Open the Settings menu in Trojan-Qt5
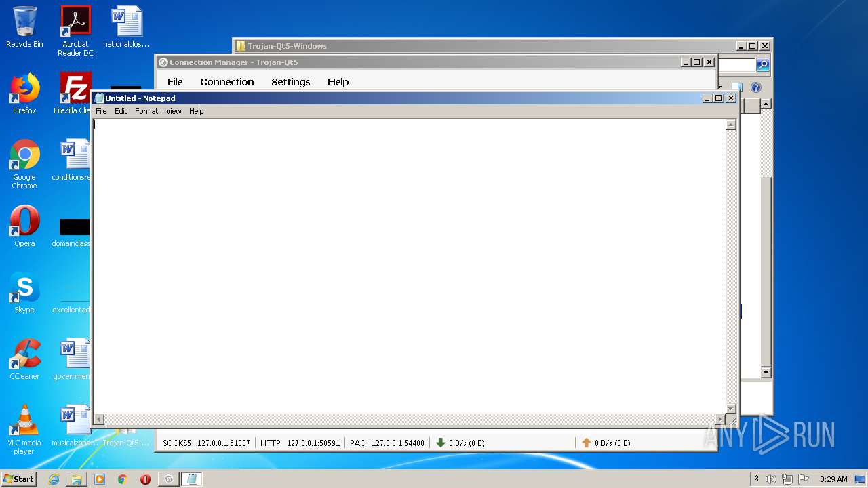 [x=291, y=82]
